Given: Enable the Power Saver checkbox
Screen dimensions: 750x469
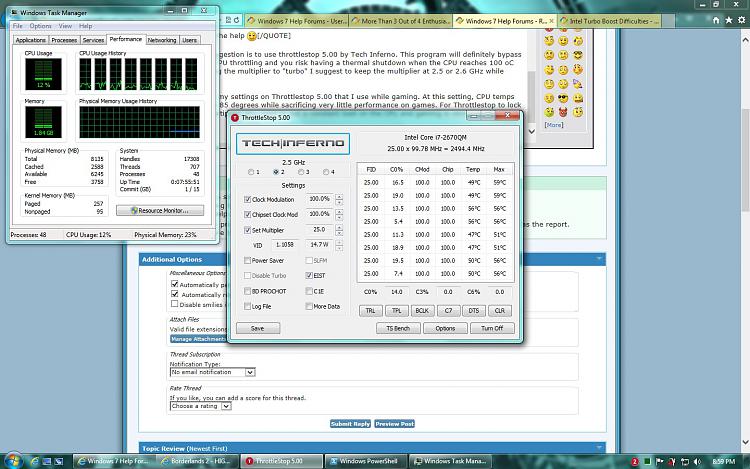Looking at the screenshot, I should pyautogui.click(x=247, y=261).
